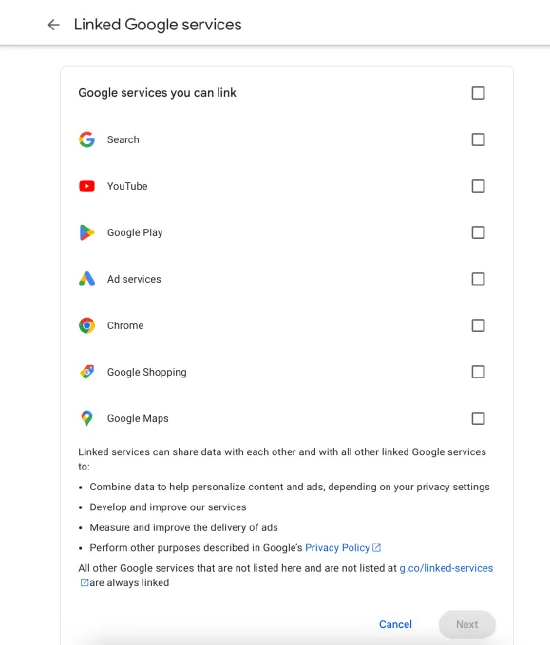Select the Ad services checkbox

click(478, 279)
